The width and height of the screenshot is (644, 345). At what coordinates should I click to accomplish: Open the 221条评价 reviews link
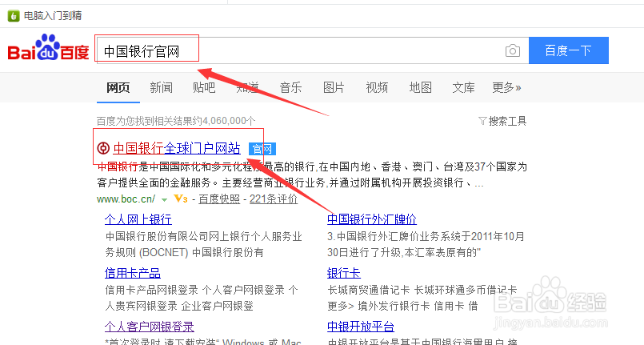click(x=274, y=199)
